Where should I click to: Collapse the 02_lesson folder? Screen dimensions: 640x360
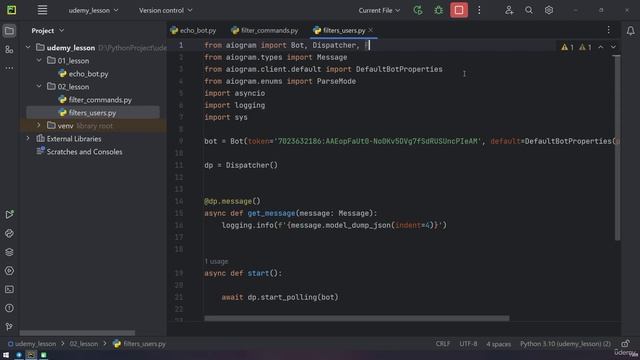click(x=39, y=87)
